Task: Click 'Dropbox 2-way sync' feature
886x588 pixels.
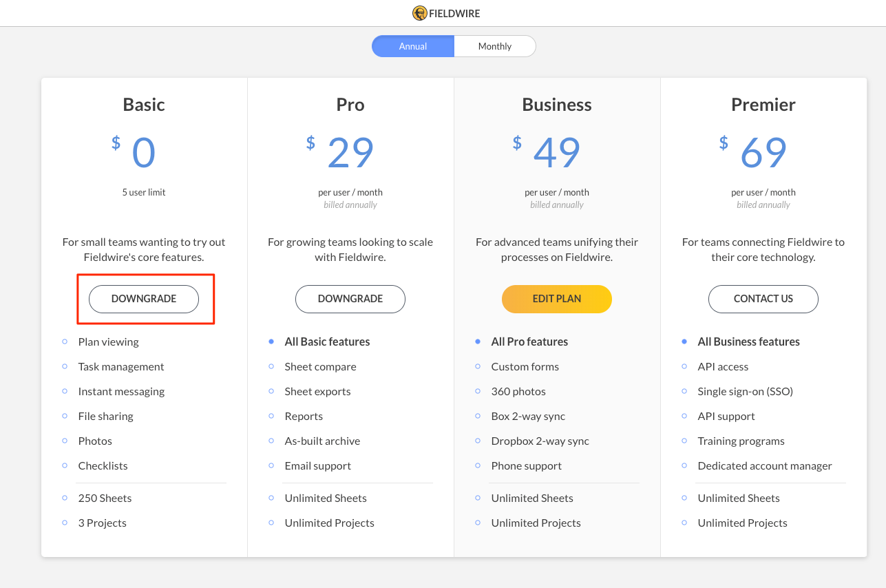Action: coord(540,441)
